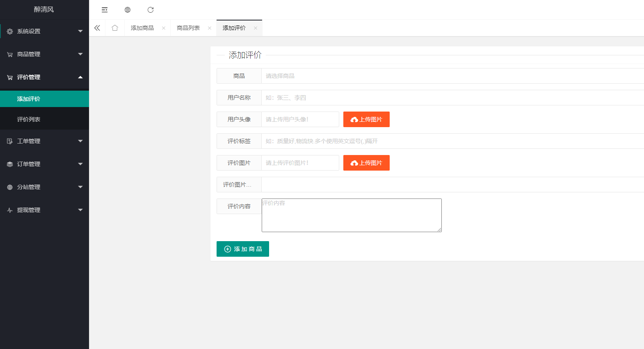Expand the 订单管理 menu arrow

point(80,164)
